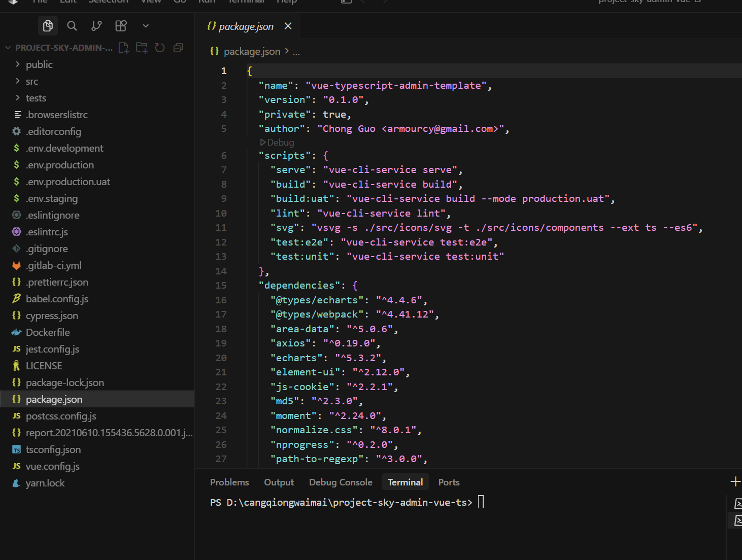Screen dimensions: 742x560
Task: Select the first terminal instance icon
Action: point(738,504)
